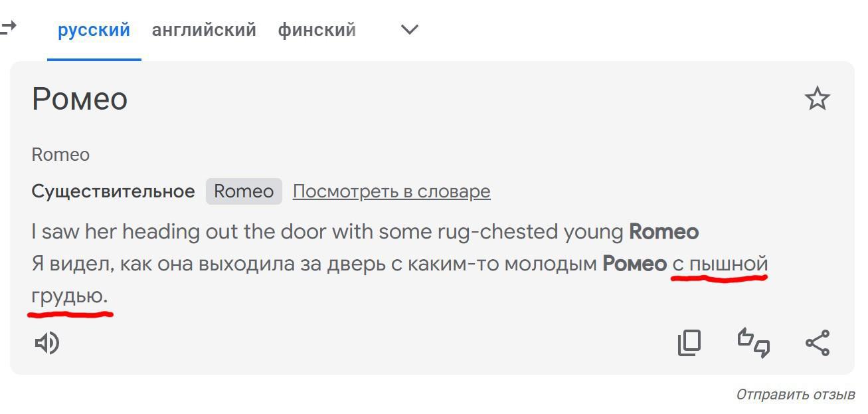
Task: Click the Romeo noun chip
Action: (x=244, y=191)
